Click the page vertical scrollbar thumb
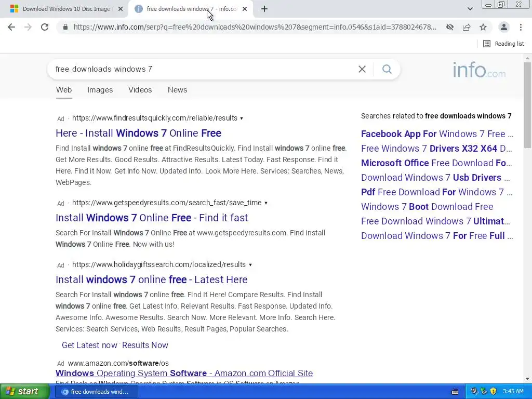532x399 pixels. pos(527,105)
